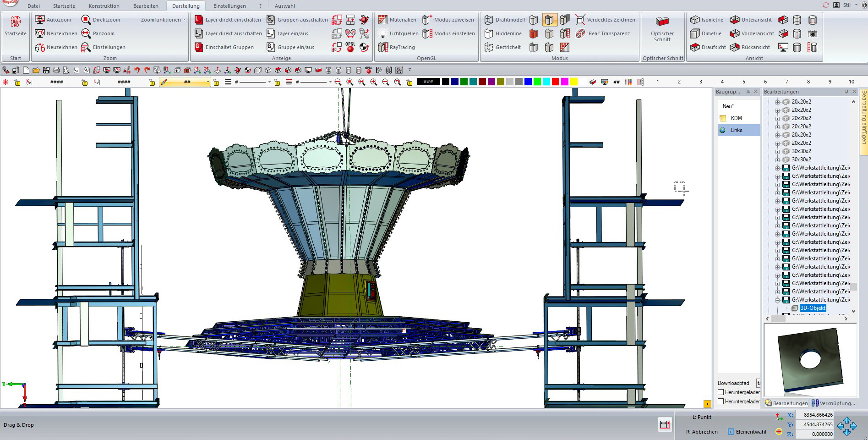Toggle the first Heruntergeladen checkbox
868x440 pixels.
coord(721,392)
